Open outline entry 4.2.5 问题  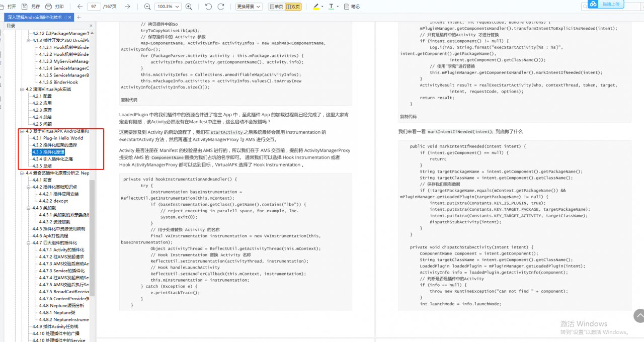click(x=42, y=124)
